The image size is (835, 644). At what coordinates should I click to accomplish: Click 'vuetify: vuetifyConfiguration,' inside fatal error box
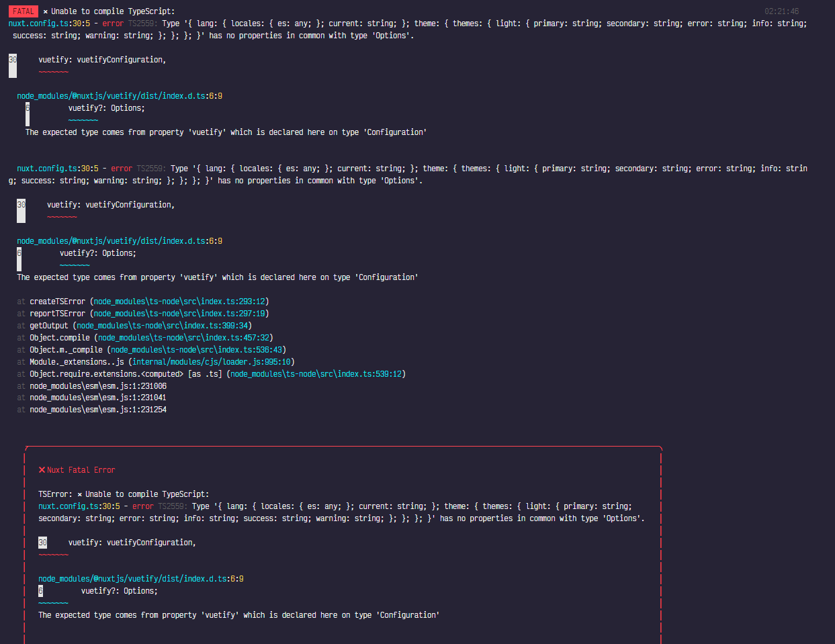coord(132,543)
